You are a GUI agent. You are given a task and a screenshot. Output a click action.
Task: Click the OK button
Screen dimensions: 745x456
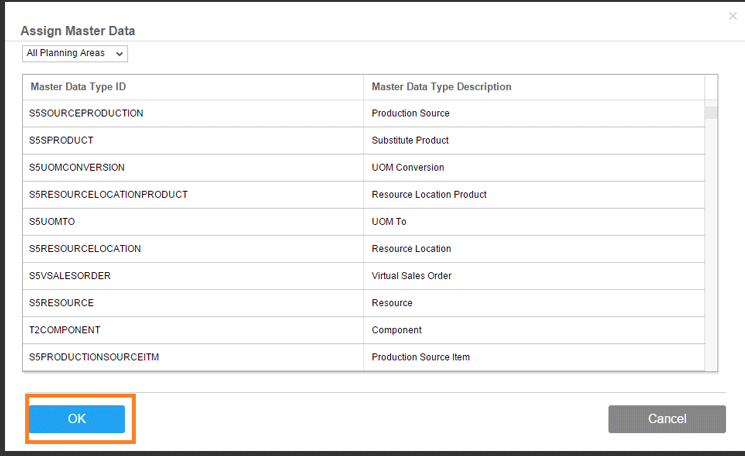[x=77, y=419]
